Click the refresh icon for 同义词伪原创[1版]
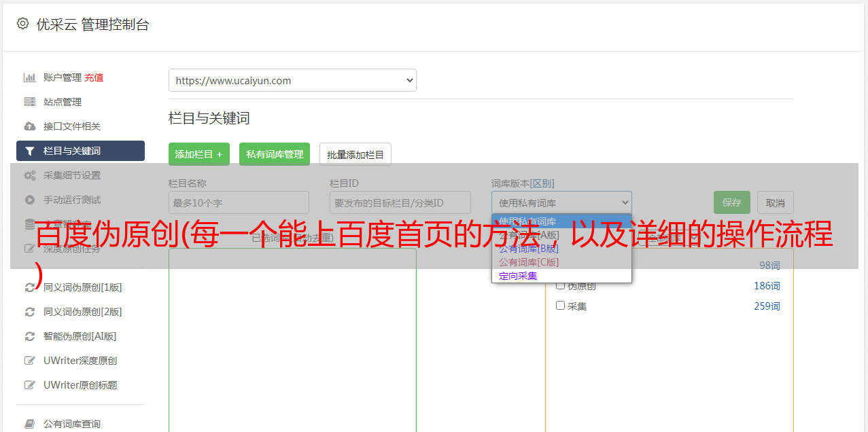 (29, 287)
